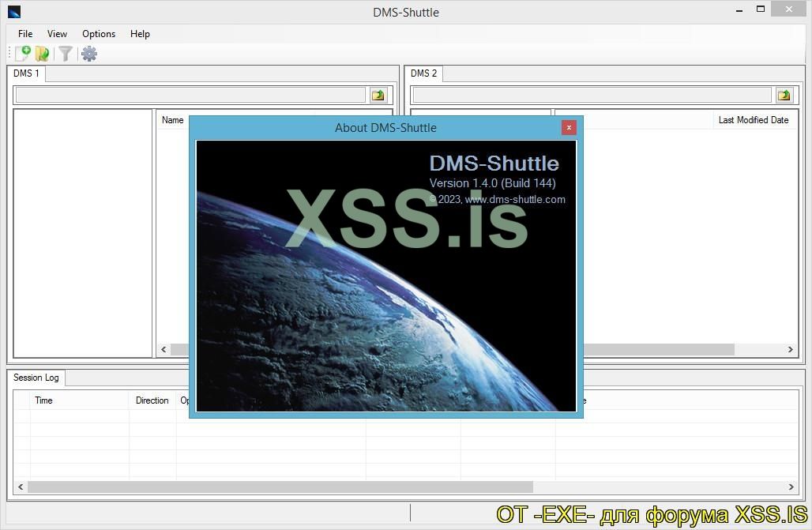Click the DMS 2 horizontal scrollbar thumb
This screenshot has width=812, height=530.
[x=659, y=350]
